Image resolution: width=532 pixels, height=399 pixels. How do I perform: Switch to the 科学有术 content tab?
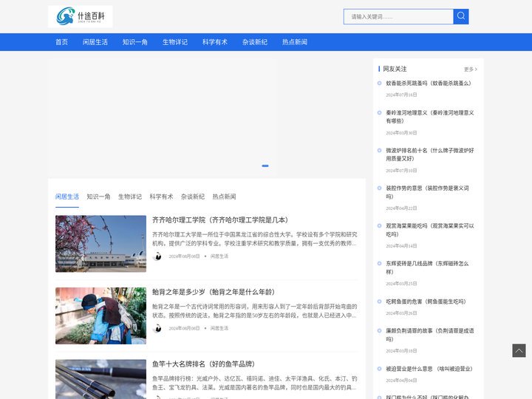coord(161,197)
